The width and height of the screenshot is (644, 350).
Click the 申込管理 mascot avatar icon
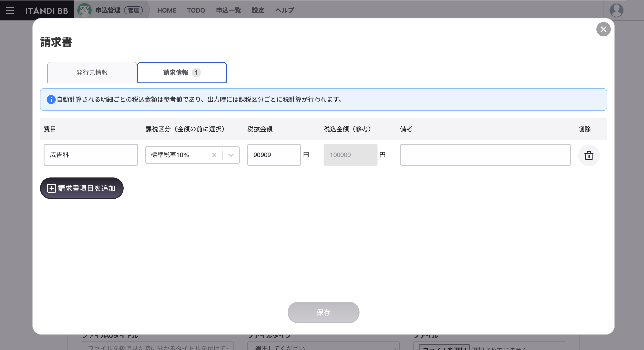tap(84, 10)
